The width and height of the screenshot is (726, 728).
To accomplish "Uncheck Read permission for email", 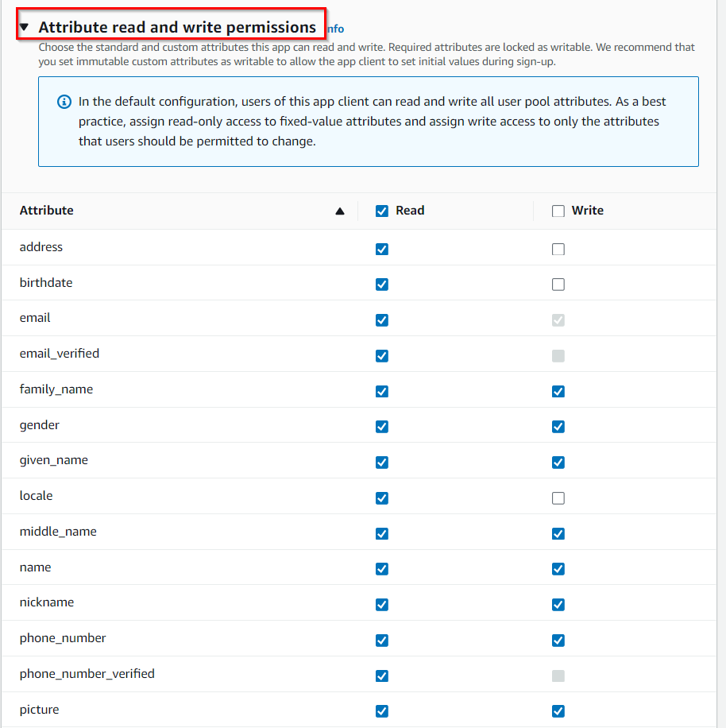I will coord(382,320).
